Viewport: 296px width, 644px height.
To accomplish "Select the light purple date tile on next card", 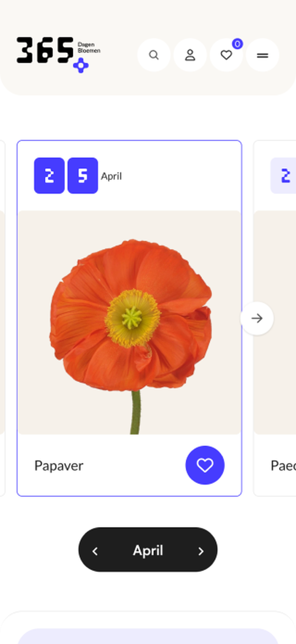I will (x=283, y=175).
